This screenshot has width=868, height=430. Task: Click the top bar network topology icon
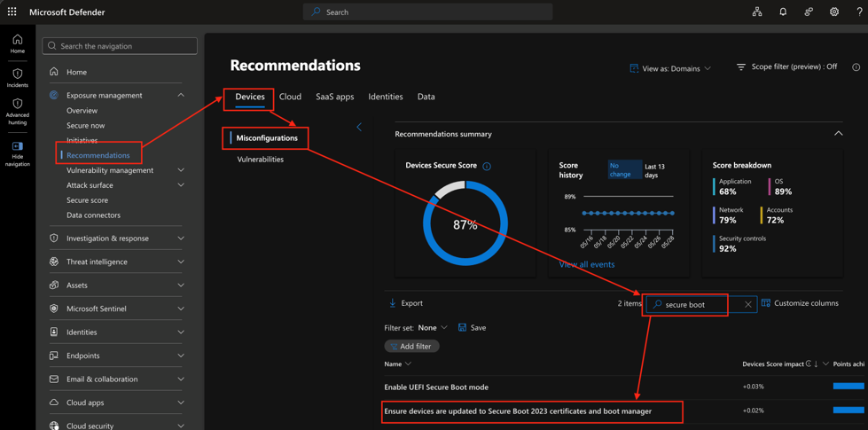[x=757, y=12]
